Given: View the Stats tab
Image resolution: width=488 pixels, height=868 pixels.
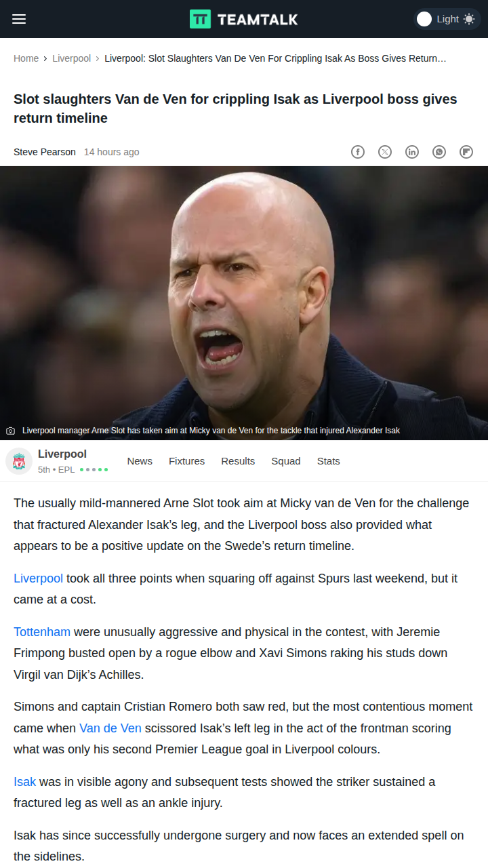Looking at the screenshot, I should point(329,461).
